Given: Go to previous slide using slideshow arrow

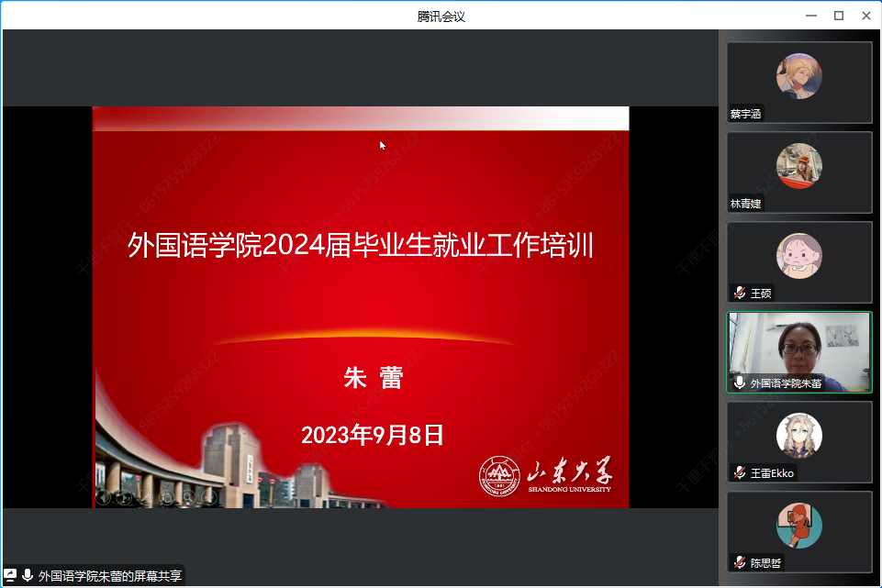Looking at the screenshot, I should tap(104, 497).
